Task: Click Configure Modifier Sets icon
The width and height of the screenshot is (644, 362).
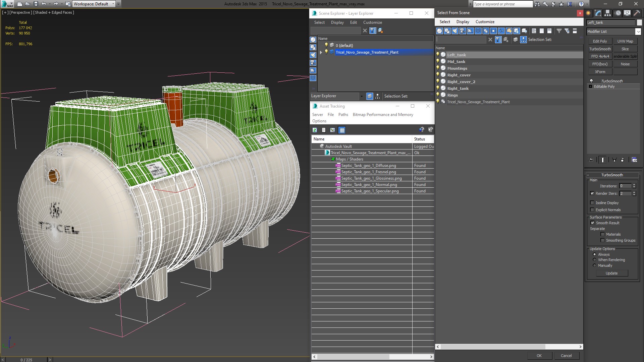Action: tap(635, 160)
